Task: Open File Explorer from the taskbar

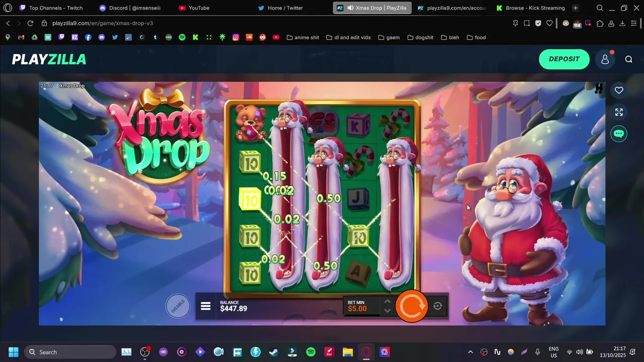Action: (x=348, y=352)
